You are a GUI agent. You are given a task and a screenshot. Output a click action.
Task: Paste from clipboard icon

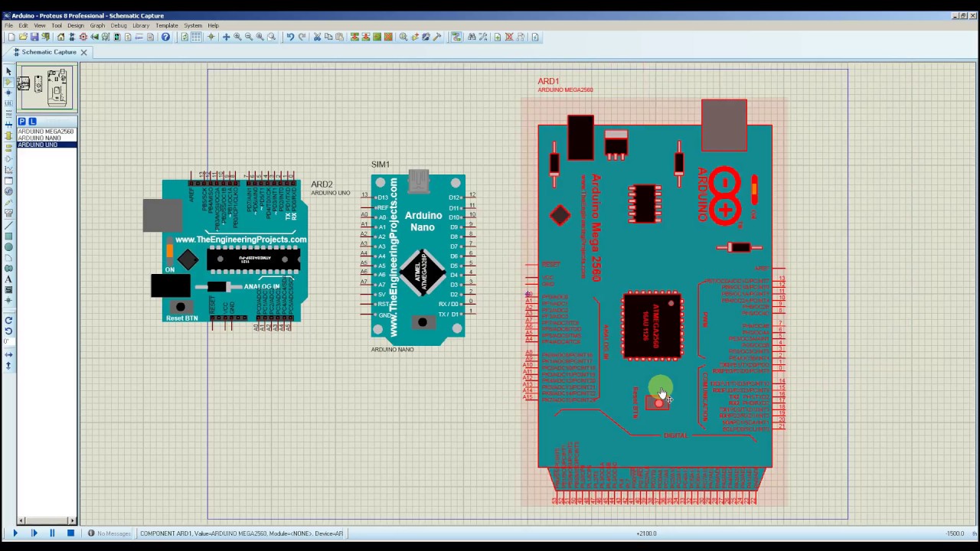(x=339, y=37)
